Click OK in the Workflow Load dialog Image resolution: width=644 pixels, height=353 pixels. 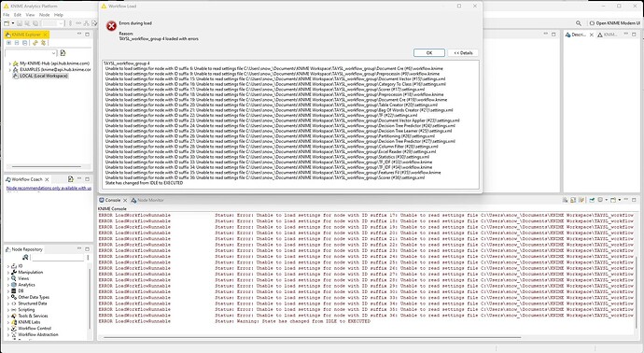(x=428, y=53)
